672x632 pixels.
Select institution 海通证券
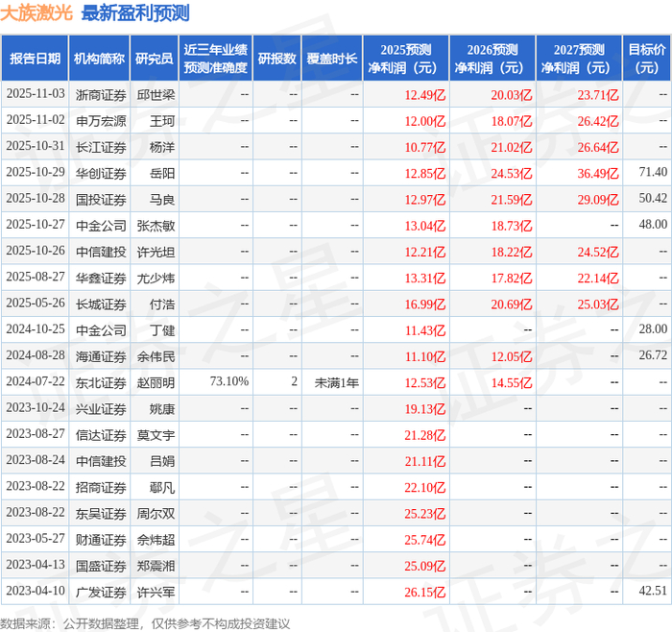[x=101, y=356]
